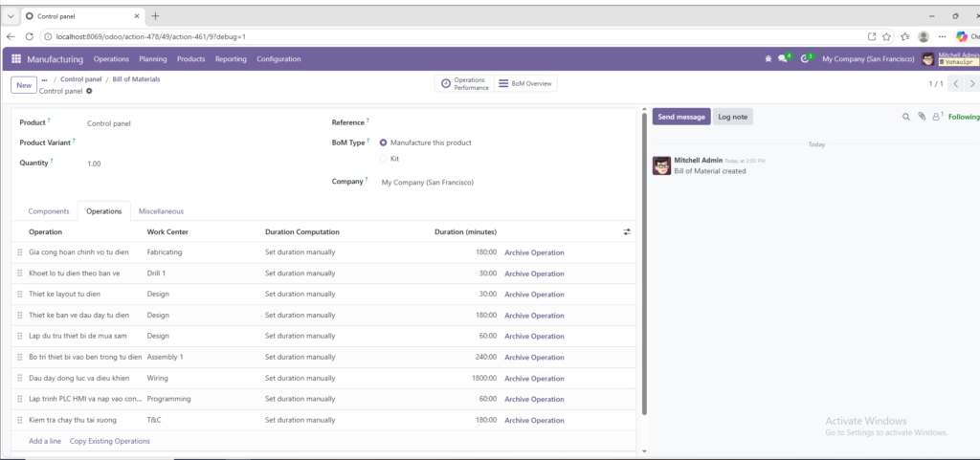Click the paperclip attachments icon
Image resolution: width=980 pixels, height=460 pixels.
(922, 117)
